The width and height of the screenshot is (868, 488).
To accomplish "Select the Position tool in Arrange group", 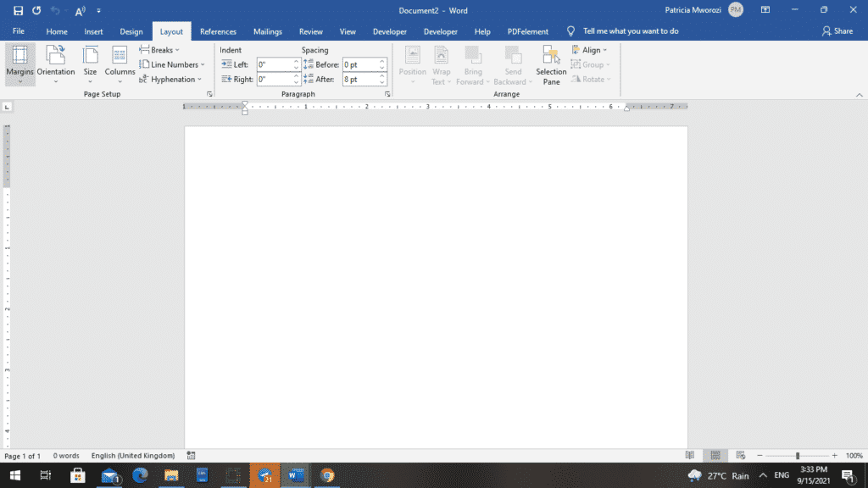I will 413,64.
